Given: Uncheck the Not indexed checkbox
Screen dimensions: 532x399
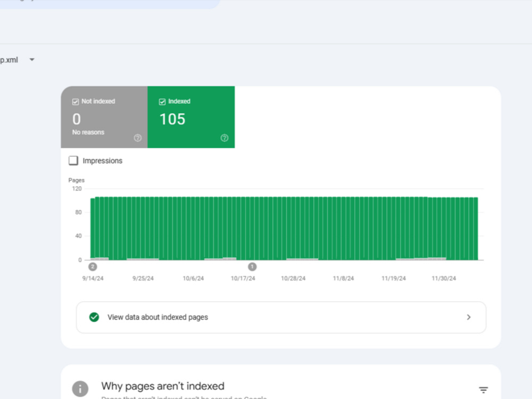Looking at the screenshot, I should tap(76, 102).
